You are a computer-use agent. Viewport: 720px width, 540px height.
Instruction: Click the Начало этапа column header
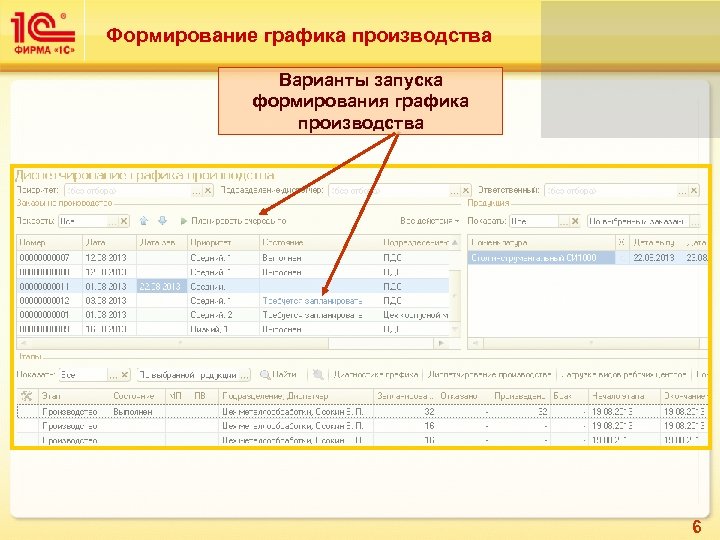pos(624,396)
